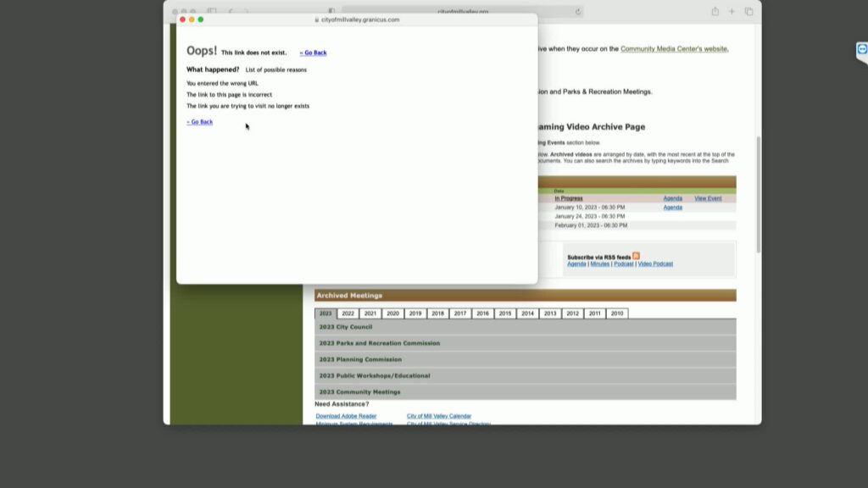Select the 2013 archive tab
Viewport: 868px width, 488px height.
(x=549, y=313)
